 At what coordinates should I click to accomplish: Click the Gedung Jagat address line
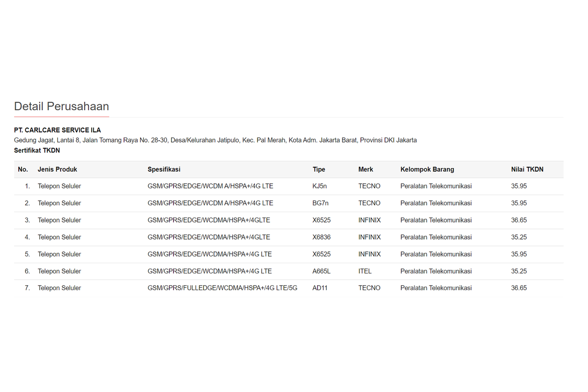[x=215, y=140]
